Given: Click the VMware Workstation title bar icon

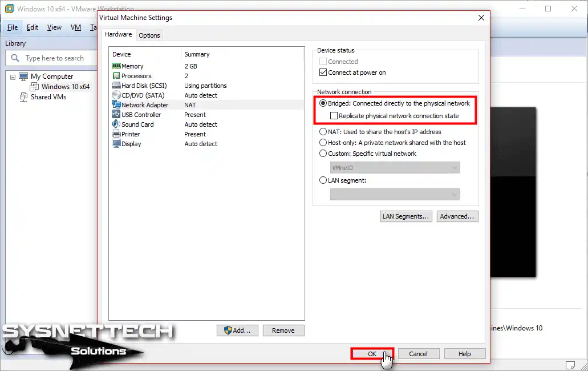Looking at the screenshot, I should [x=9, y=9].
